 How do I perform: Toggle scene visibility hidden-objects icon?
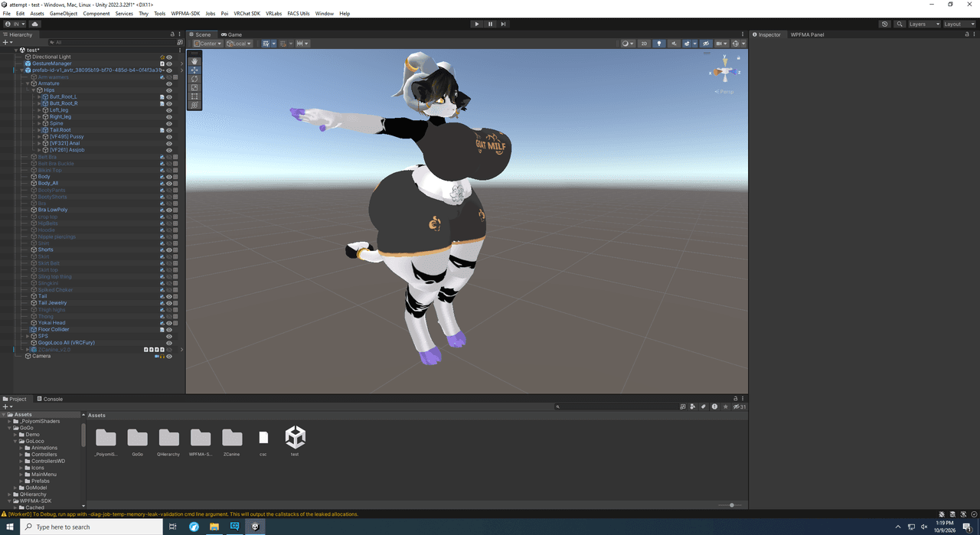(706, 44)
